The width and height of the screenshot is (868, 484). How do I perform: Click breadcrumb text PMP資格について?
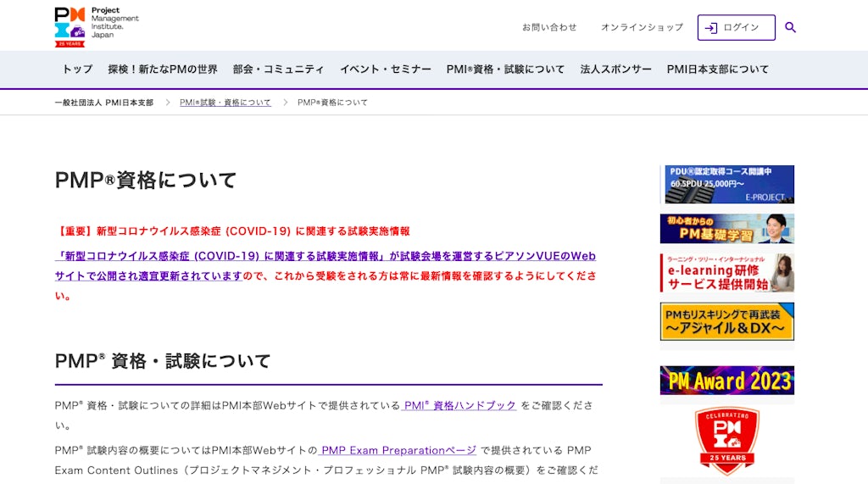point(332,103)
